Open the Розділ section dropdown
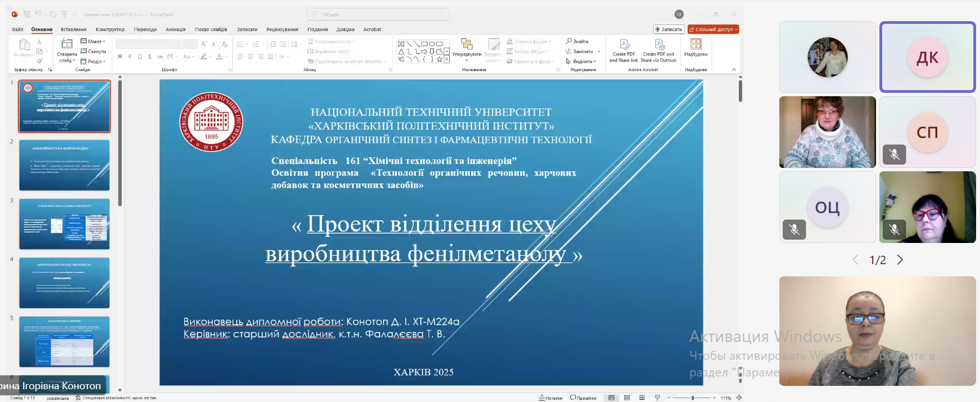Image resolution: width=980 pixels, height=402 pixels. (x=93, y=61)
